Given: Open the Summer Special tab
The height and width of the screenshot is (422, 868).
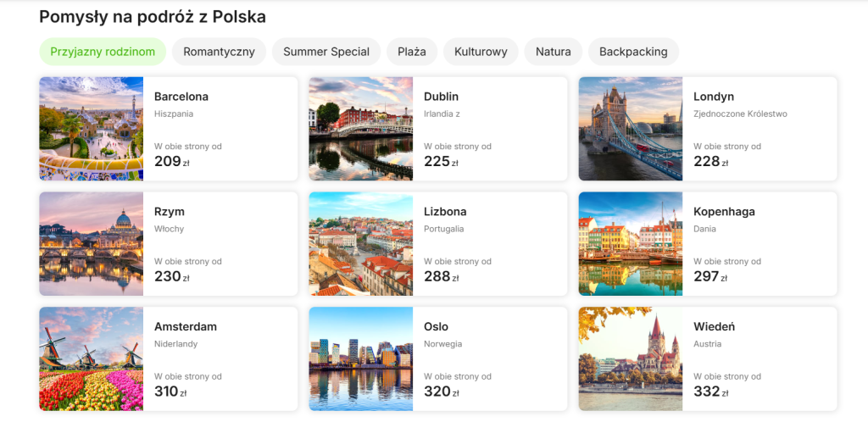Looking at the screenshot, I should point(326,52).
